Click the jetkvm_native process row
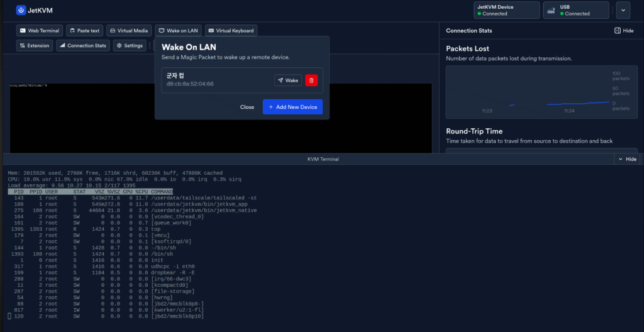644x332 pixels. (132, 211)
